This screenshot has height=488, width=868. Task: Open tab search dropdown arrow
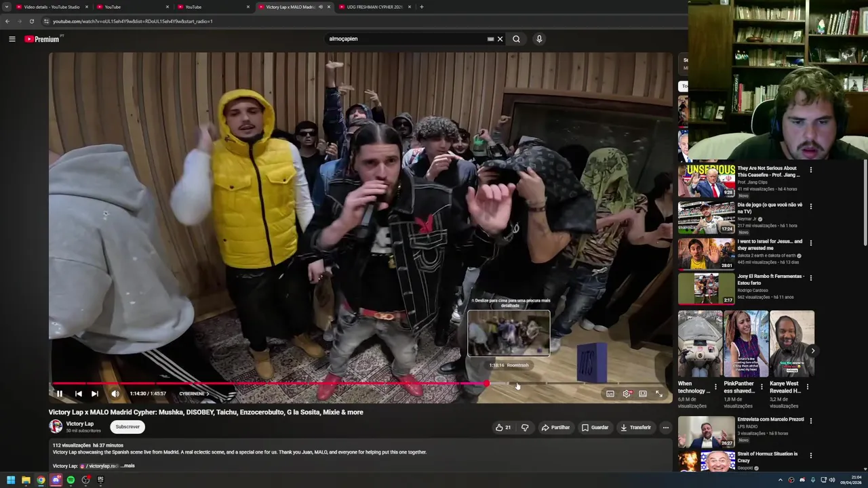[x=5, y=7]
